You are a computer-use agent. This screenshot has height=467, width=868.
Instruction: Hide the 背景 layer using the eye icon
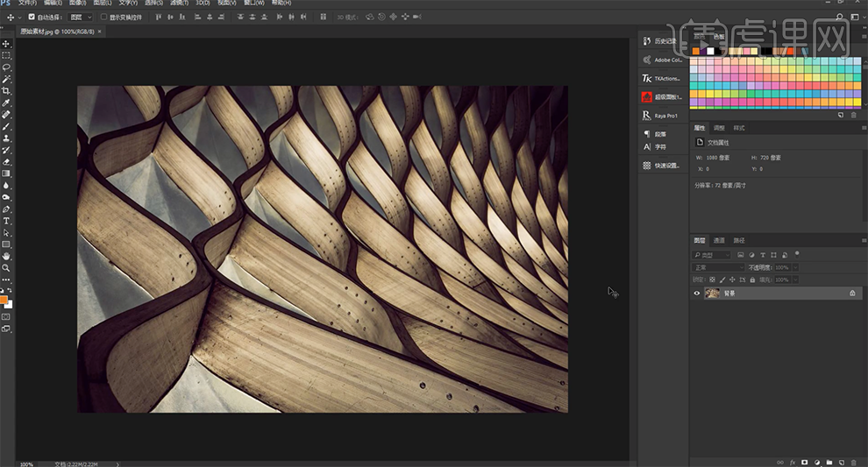[697, 294]
